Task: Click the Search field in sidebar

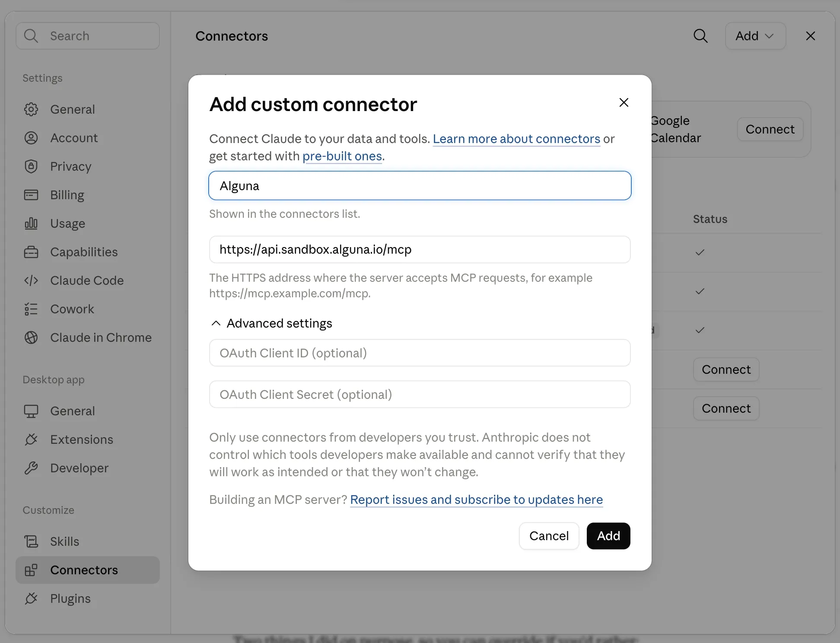Action: coord(88,36)
